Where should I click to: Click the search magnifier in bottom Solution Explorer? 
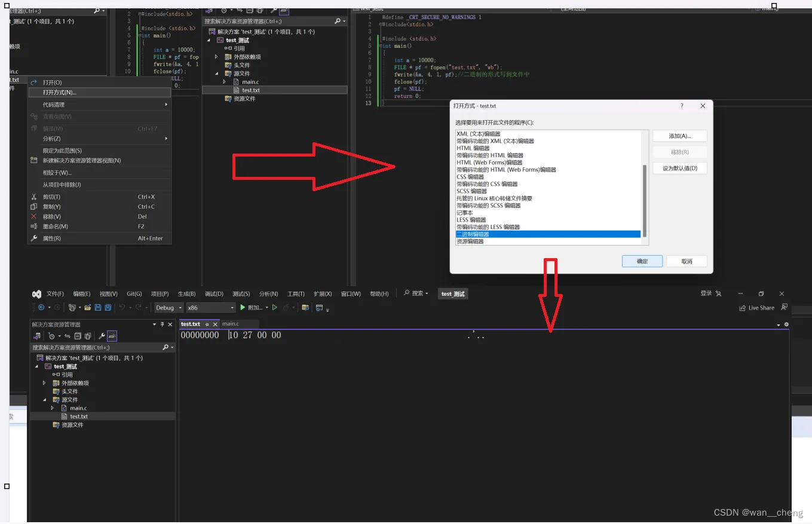pyautogui.click(x=166, y=347)
